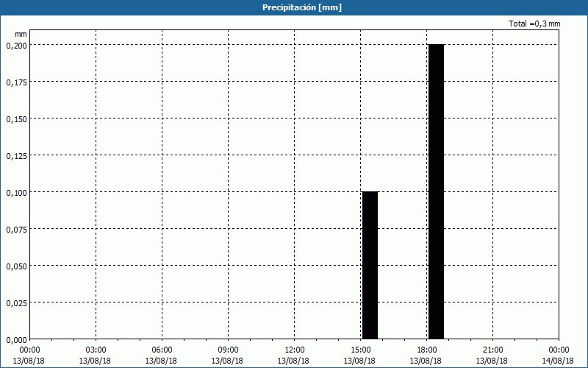The width and height of the screenshot is (588, 368).
Task: Click the 00:00 13/08/18 x-axis label
Action: (29, 355)
